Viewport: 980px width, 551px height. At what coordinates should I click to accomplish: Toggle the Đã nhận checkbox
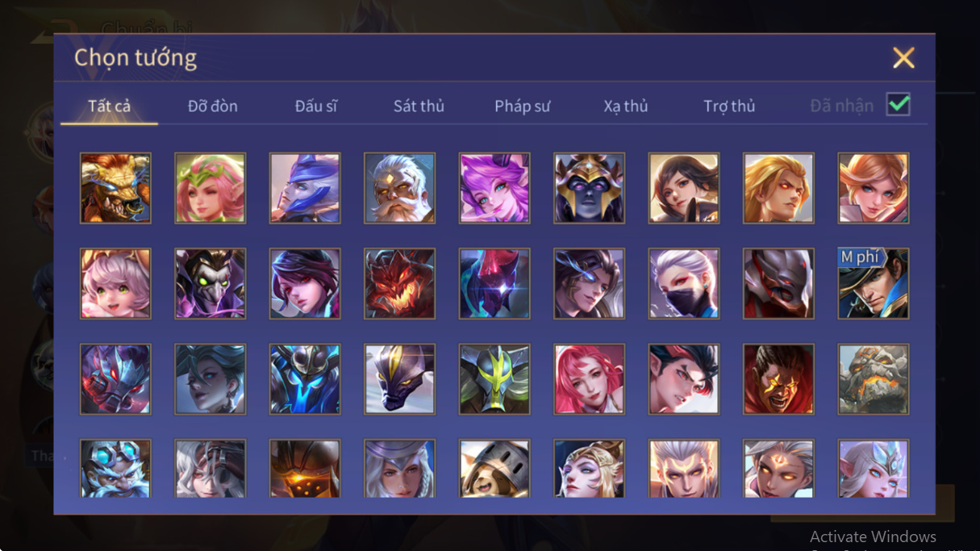tap(898, 105)
